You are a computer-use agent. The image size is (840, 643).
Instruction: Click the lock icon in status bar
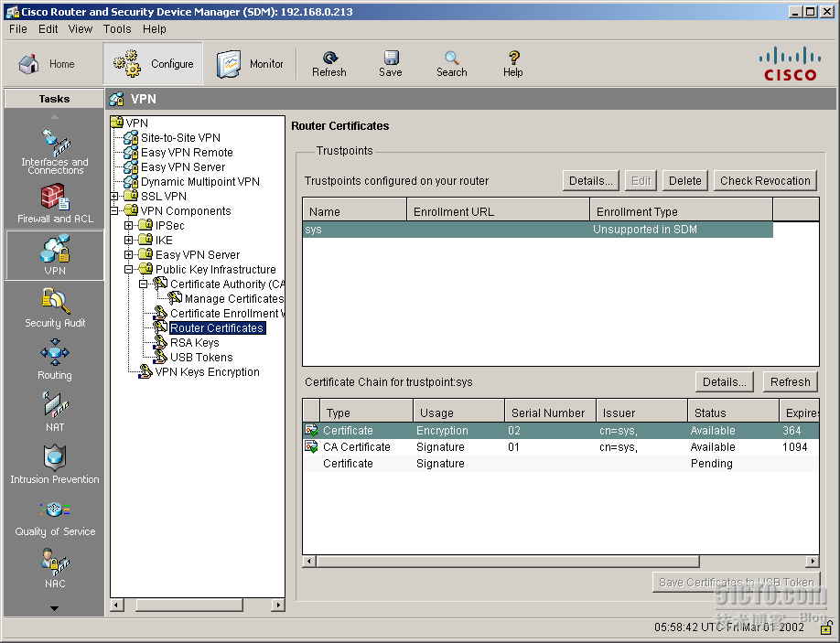[x=826, y=627]
